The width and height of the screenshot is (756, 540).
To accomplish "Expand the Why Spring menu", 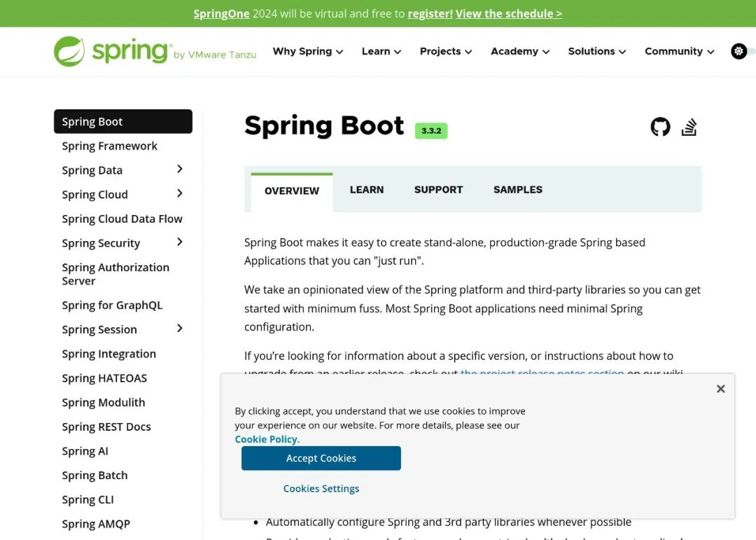I will coord(307,51).
